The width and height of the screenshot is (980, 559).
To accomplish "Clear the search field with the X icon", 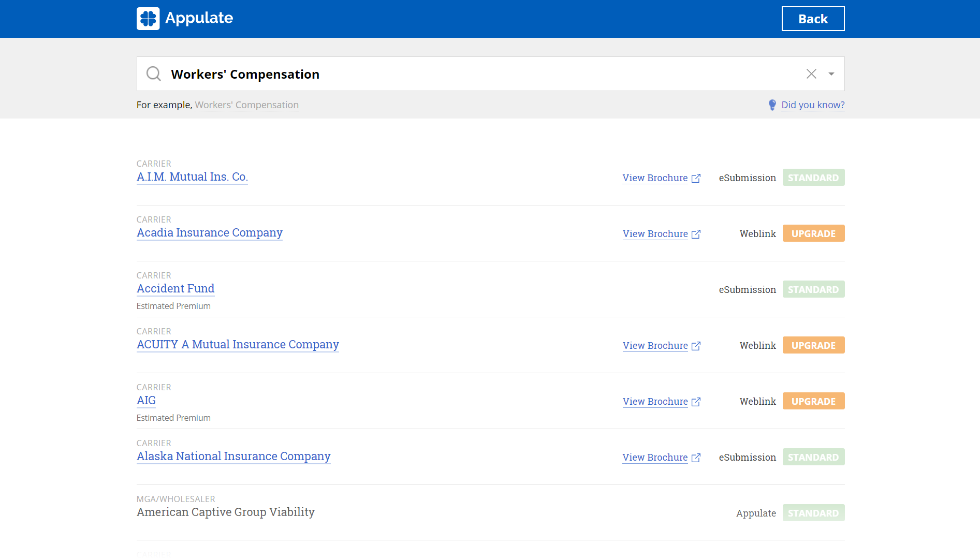I will pos(811,74).
